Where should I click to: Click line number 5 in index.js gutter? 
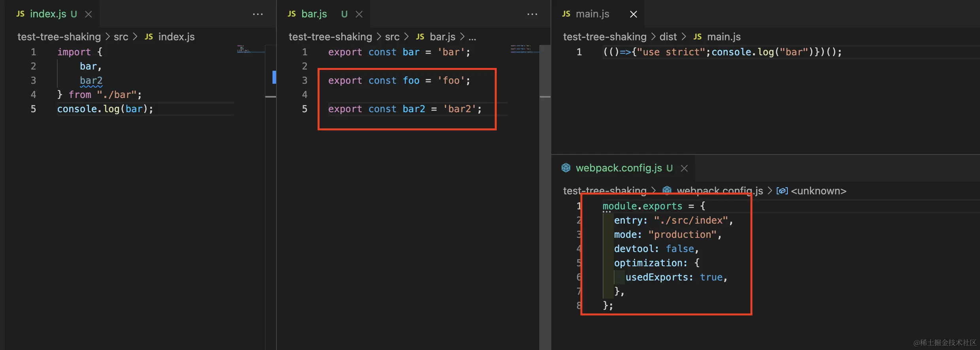point(33,109)
